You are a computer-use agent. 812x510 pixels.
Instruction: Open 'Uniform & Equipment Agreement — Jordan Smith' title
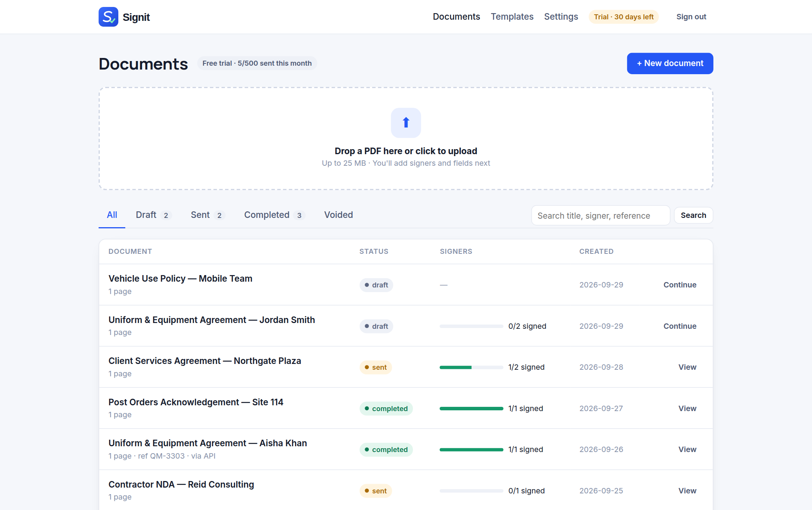point(212,320)
